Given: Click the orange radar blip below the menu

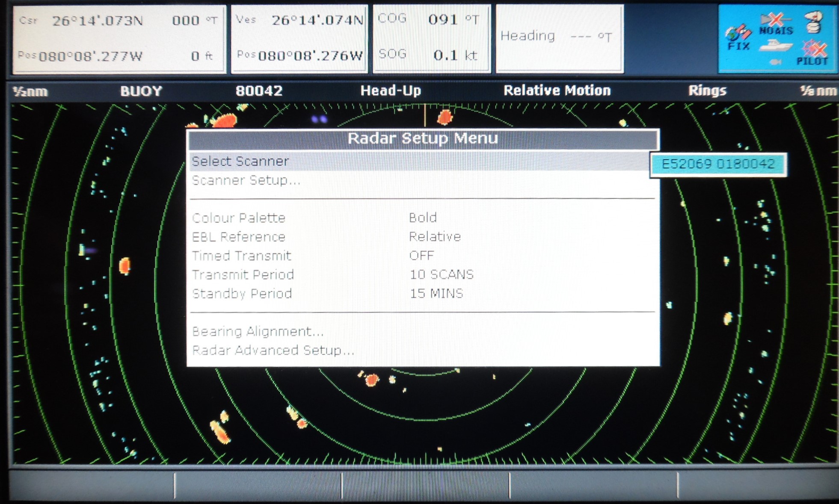Looking at the screenshot, I should coord(371,380).
